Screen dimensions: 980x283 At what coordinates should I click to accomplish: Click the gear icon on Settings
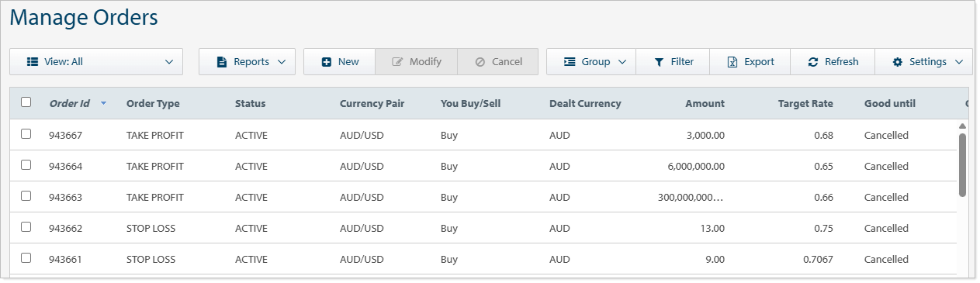point(898,62)
